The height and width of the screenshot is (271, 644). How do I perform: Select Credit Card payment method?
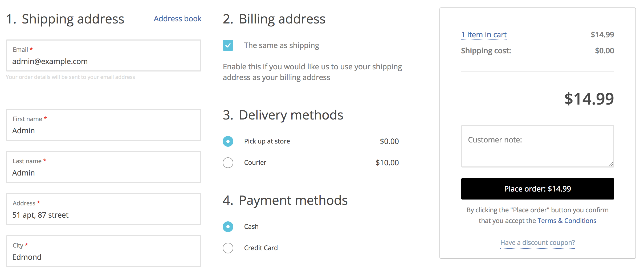pyautogui.click(x=228, y=248)
